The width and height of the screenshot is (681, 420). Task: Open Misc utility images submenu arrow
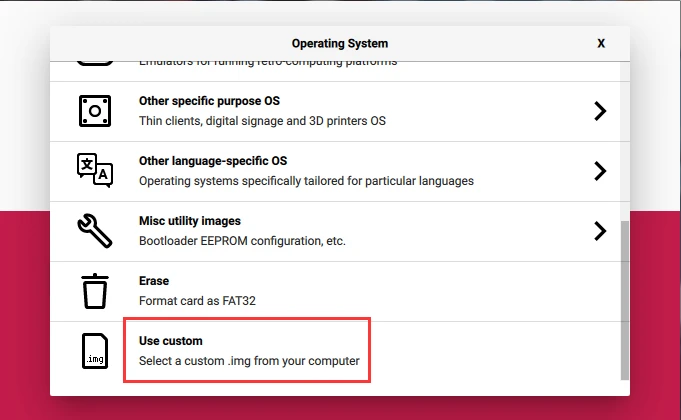tap(600, 231)
